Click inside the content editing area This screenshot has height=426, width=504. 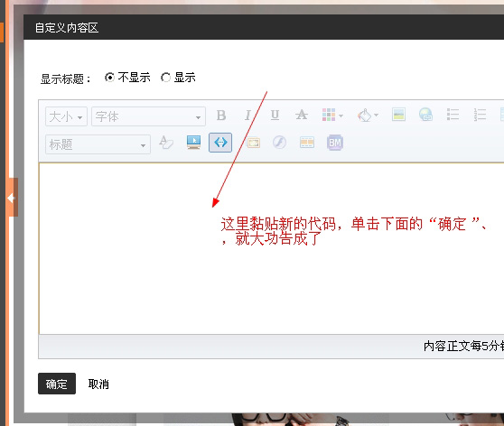click(271, 248)
